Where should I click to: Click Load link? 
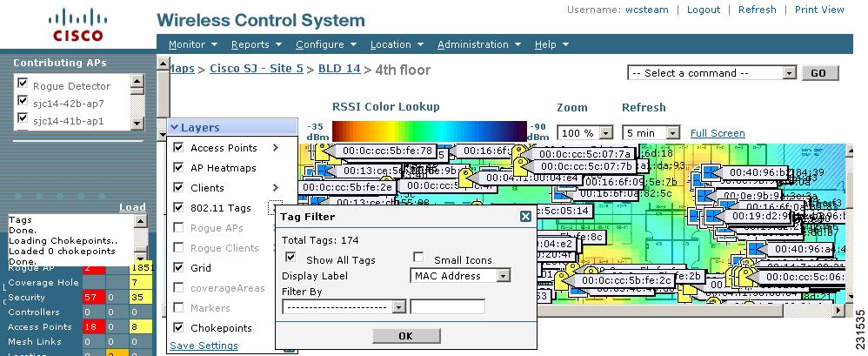pos(132,207)
